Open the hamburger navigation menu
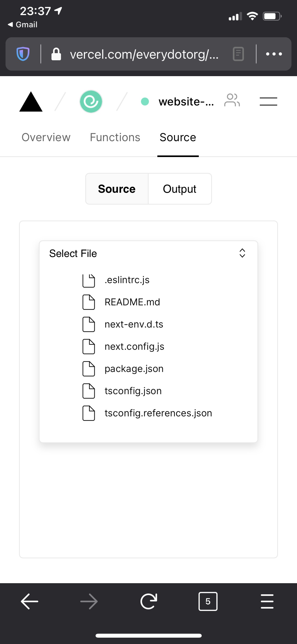 (268, 102)
